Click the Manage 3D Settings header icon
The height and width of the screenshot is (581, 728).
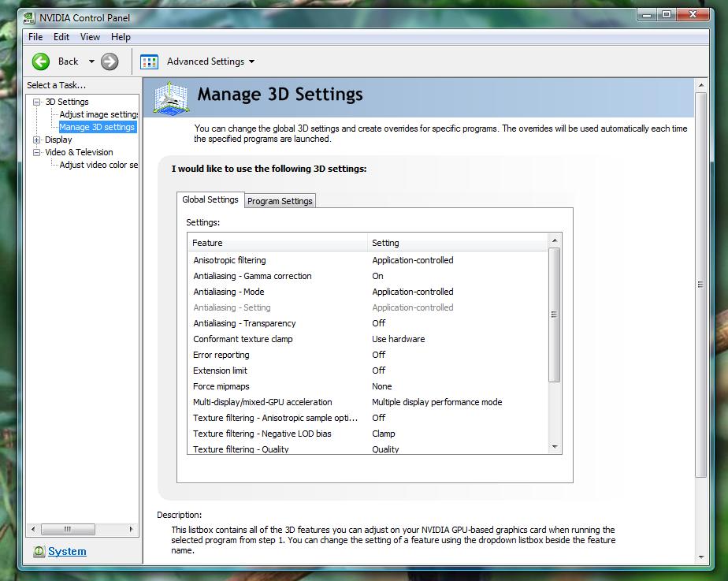[x=171, y=98]
